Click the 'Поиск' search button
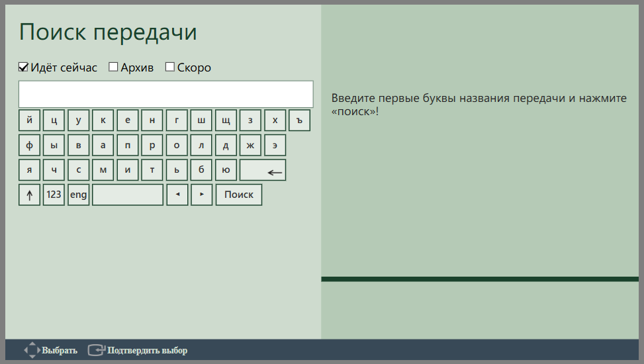This screenshot has height=364, width=644. click(239, 195)
